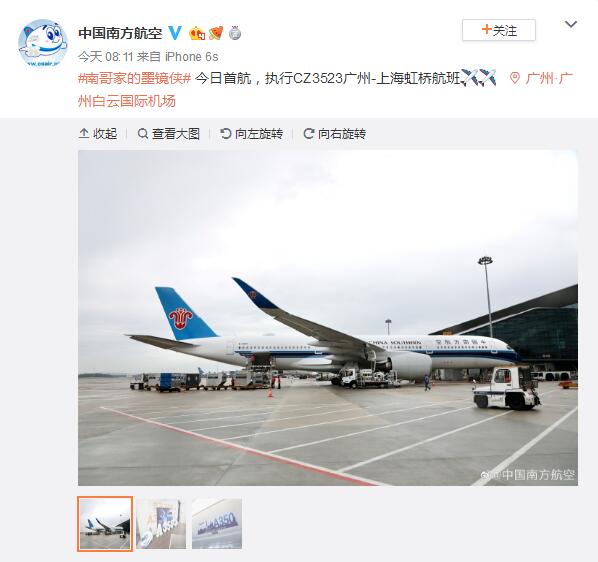Image resolution: width=598 pixels, height=562 pixels.
Task: Click the 查看大图 magnifier icon
Action: coord(143,134)
